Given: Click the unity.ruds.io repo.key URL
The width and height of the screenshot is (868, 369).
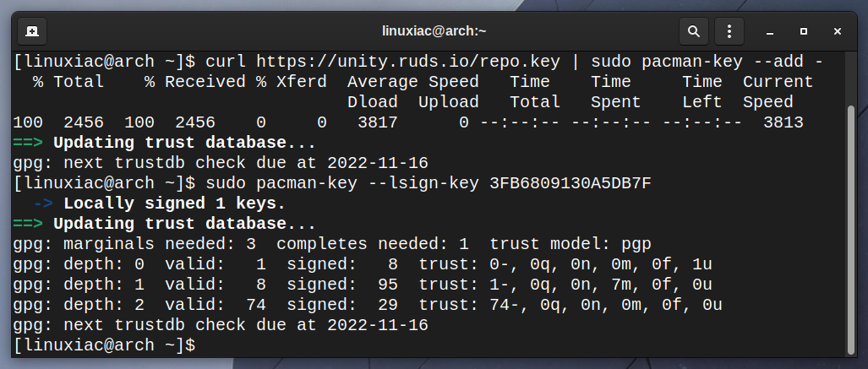Looking at the screenshot, I should 408,62.
